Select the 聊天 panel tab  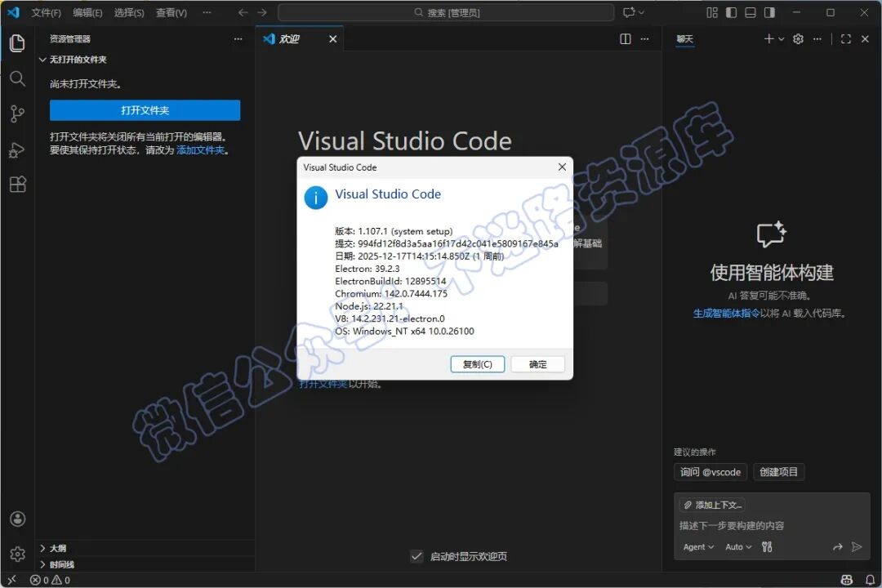[684, 39]
